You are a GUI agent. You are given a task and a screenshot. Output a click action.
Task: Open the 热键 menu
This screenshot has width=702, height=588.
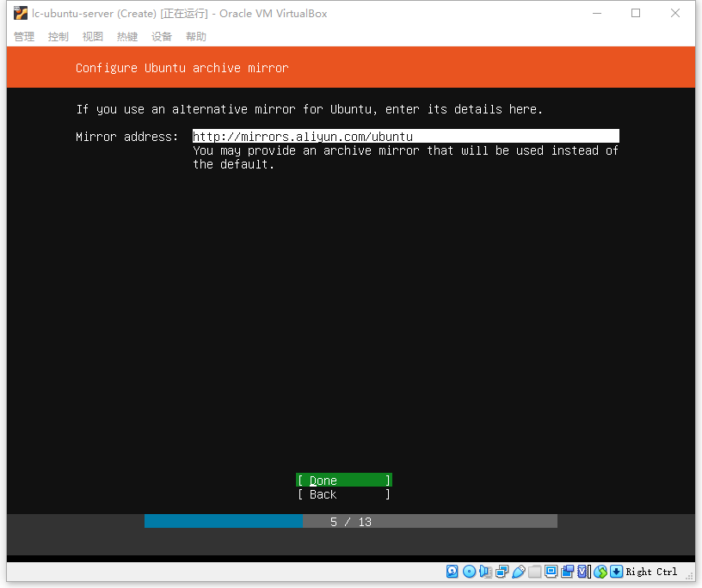(x=127, y=37)
